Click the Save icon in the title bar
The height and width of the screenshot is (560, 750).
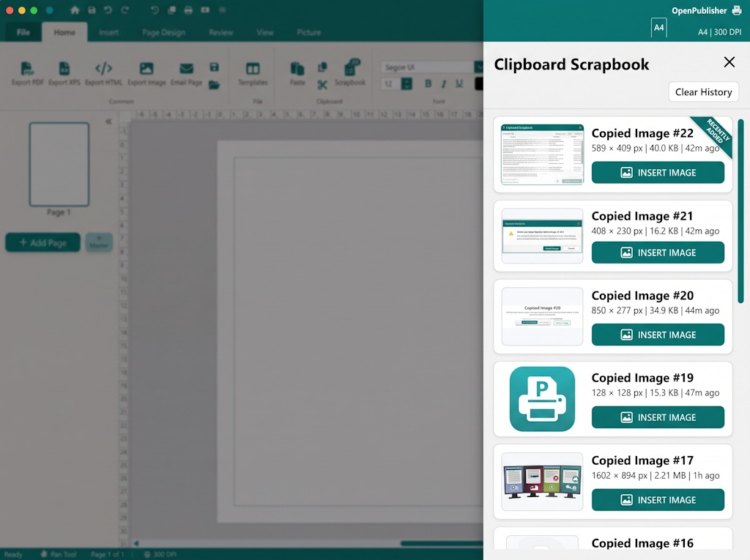coord(92,10)
